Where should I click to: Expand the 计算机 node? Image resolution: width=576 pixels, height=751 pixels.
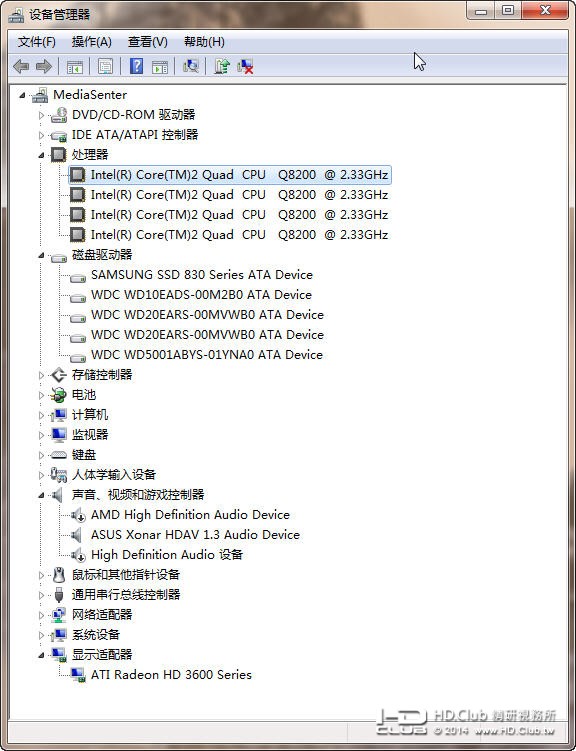coord(41,415)
